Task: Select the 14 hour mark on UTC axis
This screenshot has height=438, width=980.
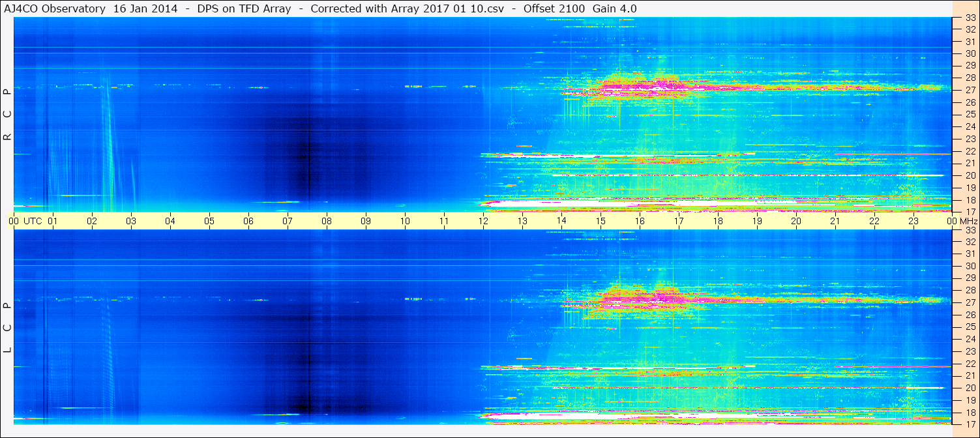Action: (561, 221)
